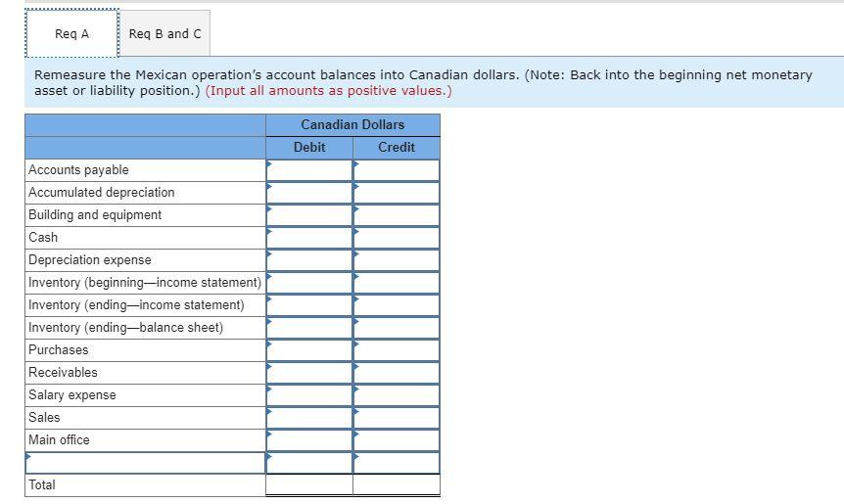This screenshot has width=844, height=504.
Task: Click debit cell of blank account row
Action: tap(309, 463)
